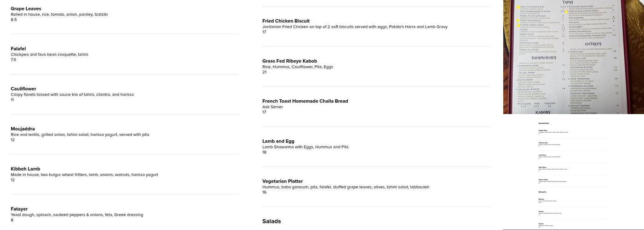Open the photographed paper menu thumbnail
The image size is (644, 230).
[573, 57]
